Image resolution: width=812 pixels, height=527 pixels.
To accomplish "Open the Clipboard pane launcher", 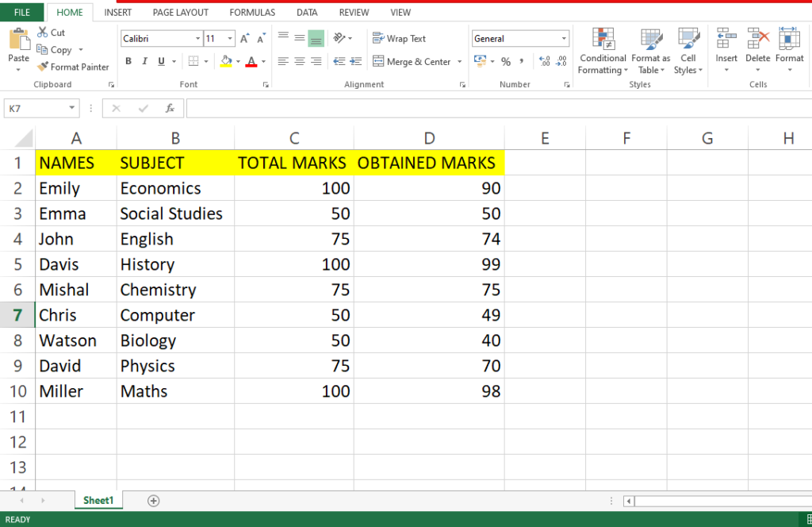I will [x=111, y=84].
